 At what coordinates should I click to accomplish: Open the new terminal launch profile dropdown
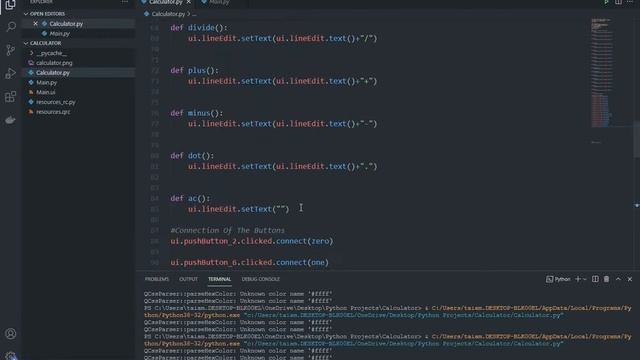point(585,279)
